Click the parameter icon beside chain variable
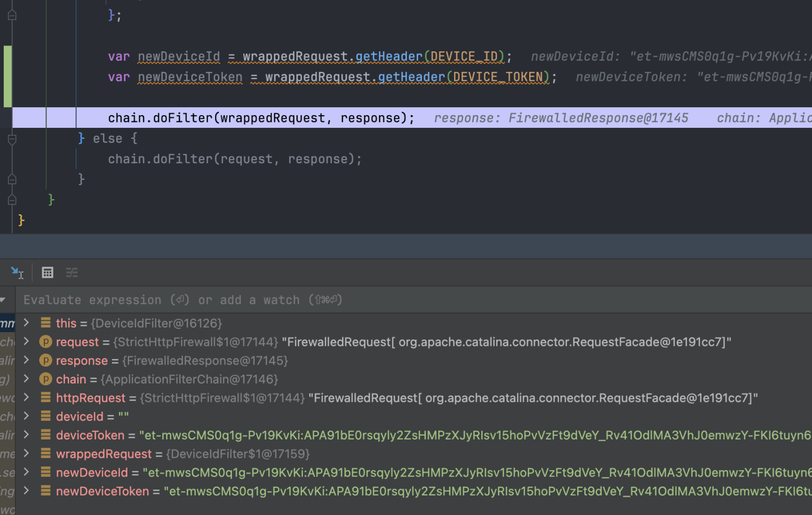 46,379
